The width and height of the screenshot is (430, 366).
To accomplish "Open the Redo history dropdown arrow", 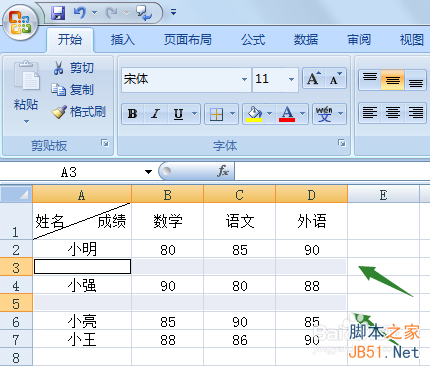I will [126, 13].
